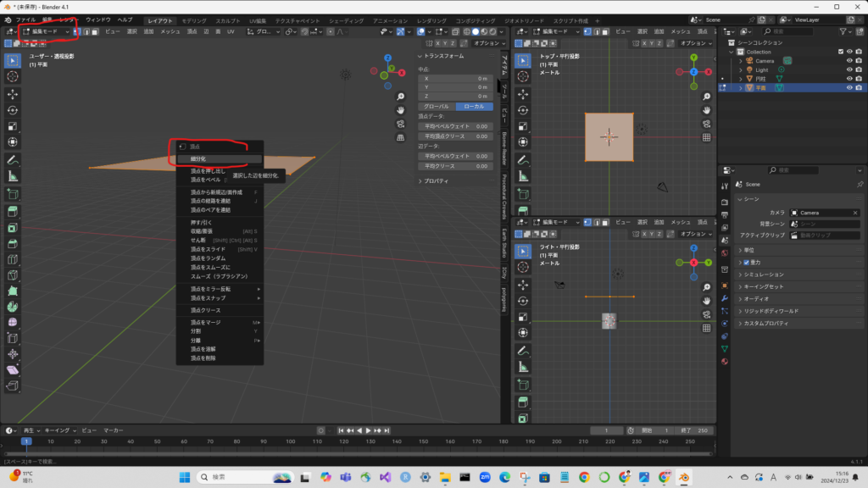Select the Measure tool in the main viewport
The height and width of the screenshot is (488, 868).
[x=13, y=176]
